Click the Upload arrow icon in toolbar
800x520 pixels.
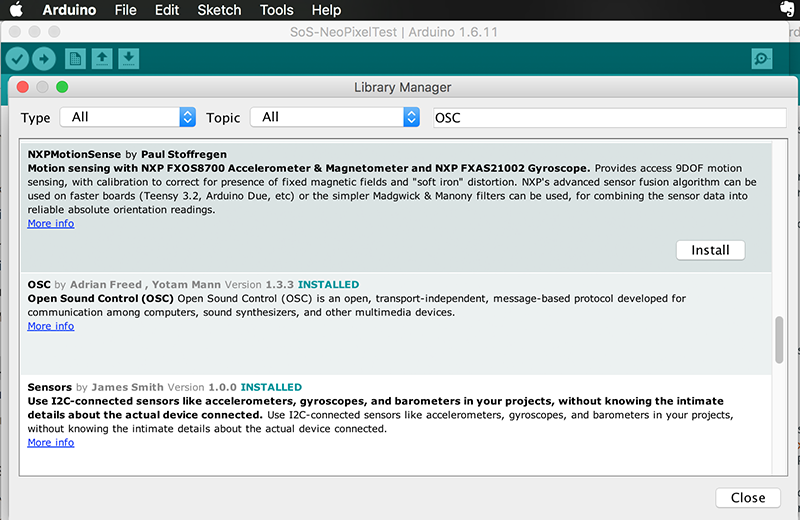(x=44, y=59)
